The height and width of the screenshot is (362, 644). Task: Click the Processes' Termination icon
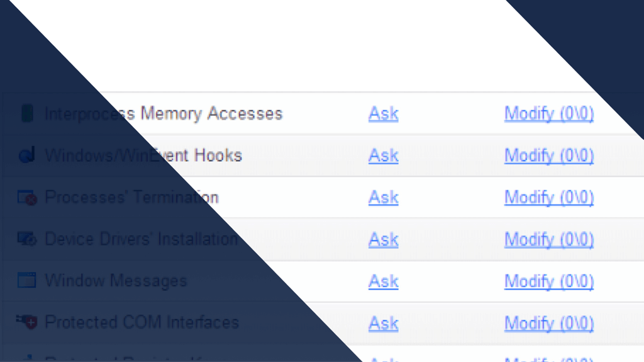pyautogui.click(x=27, y=198)
